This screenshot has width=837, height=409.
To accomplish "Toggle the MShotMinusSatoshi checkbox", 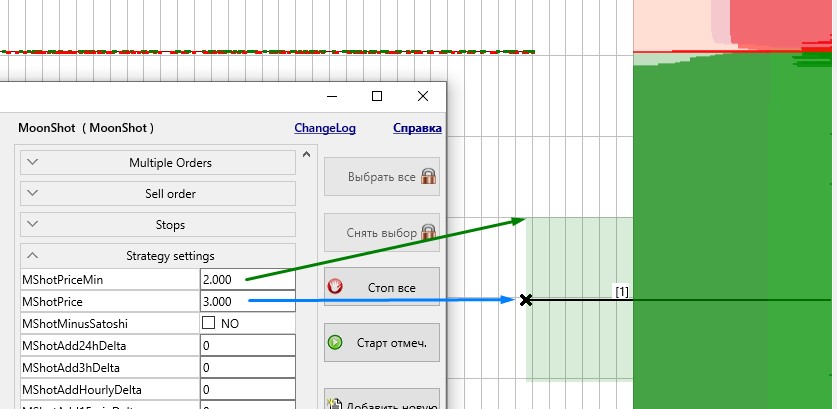I will point(209,324).
